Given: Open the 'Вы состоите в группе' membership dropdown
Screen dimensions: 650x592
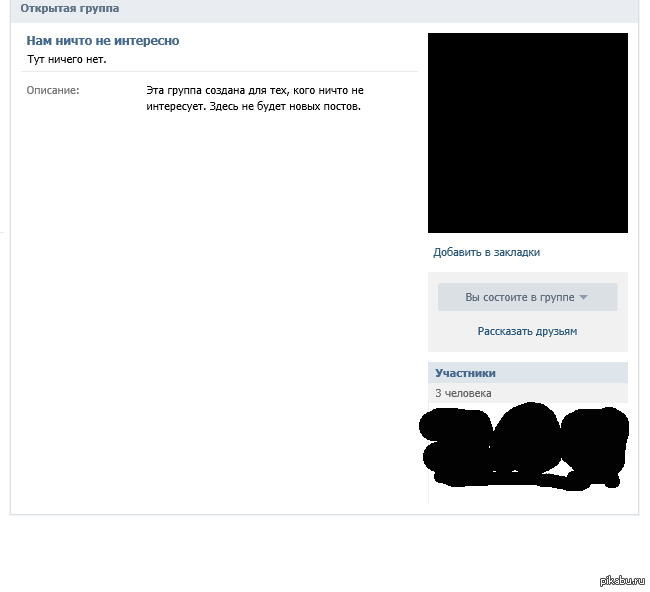Looking at the screenshot, I should tap(519, 297).
